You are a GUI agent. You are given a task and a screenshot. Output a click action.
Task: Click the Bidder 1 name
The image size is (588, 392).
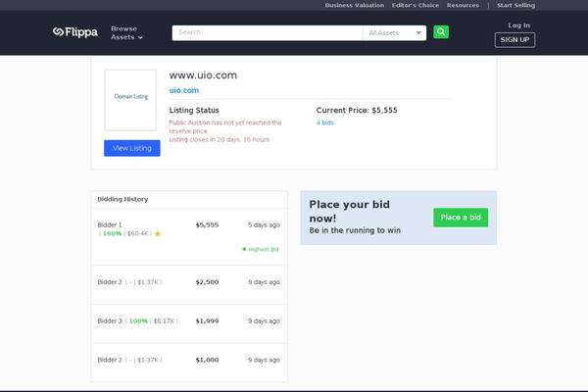110,225
